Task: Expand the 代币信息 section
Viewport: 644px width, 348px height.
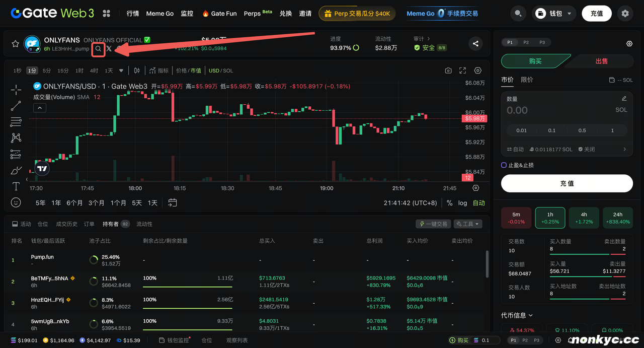Action: click(x=517, y=315)
